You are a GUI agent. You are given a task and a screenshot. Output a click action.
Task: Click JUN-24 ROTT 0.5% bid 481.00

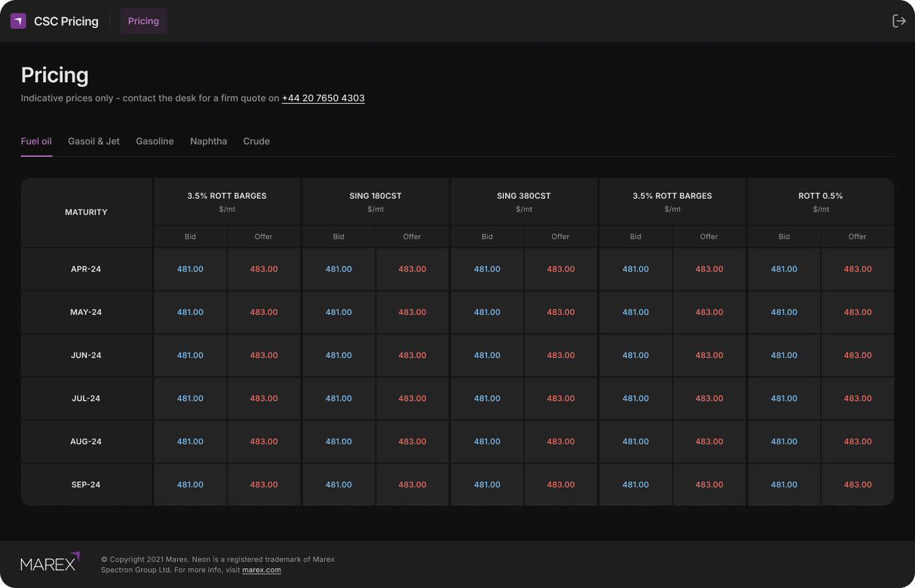[784, 355]
